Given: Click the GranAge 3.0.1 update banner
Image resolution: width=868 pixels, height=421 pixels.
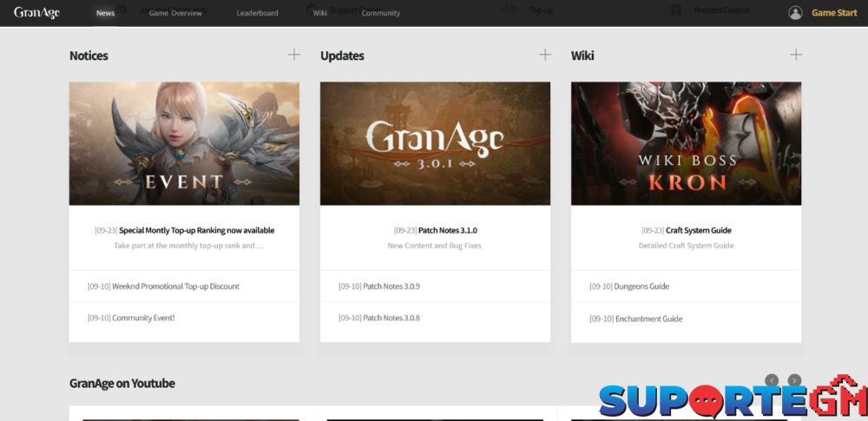Looking at the screenshot, I should click(x=435, y=143).
